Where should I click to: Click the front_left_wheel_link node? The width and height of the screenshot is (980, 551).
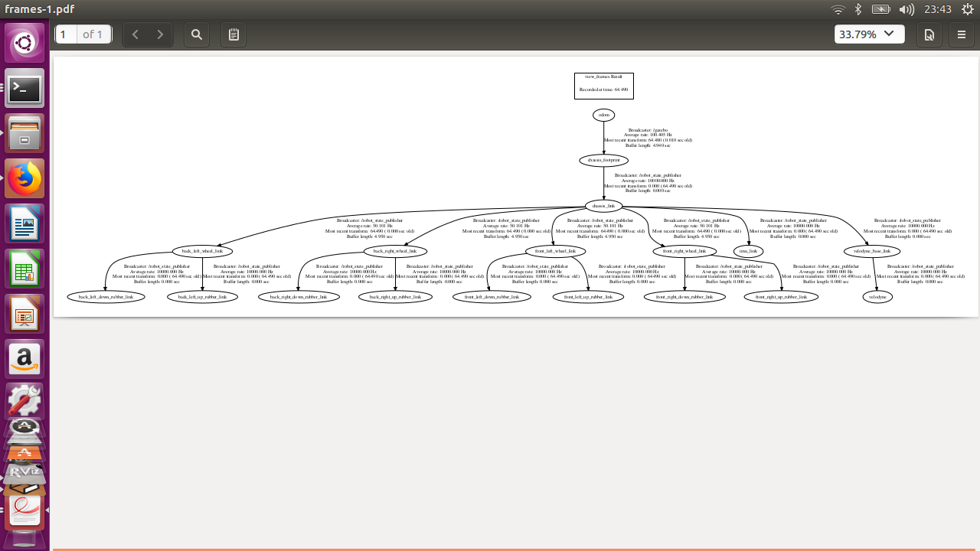click(x=556, y=250)
